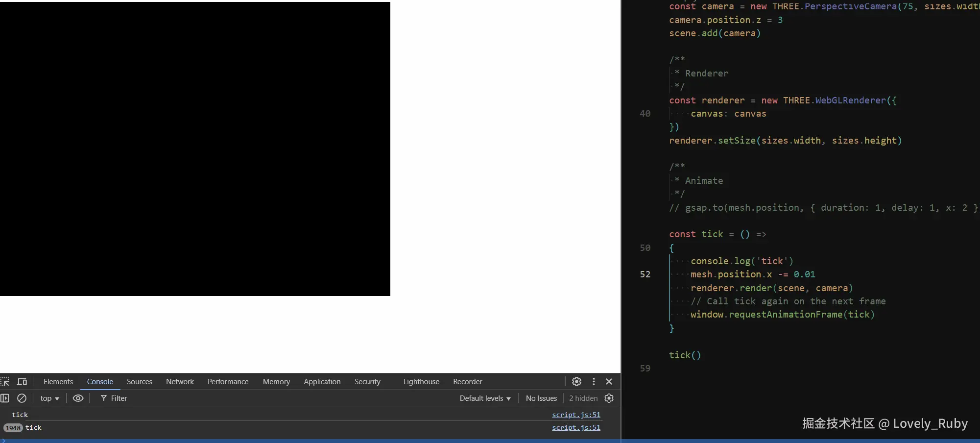
Task: Click the mesh.position.x -= 0.01 line
Action: (753, 274)
